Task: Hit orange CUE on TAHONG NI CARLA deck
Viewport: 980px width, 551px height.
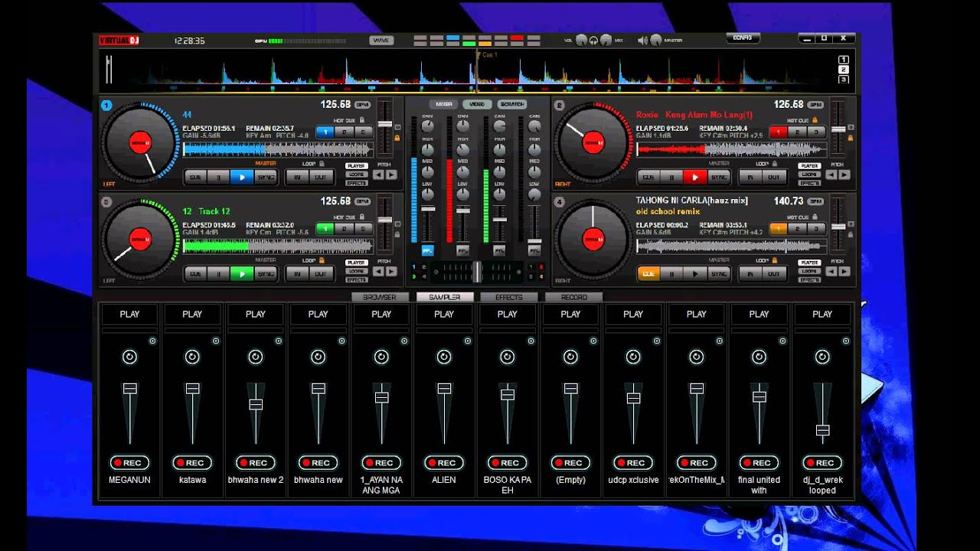Action: tap(649, 273)
